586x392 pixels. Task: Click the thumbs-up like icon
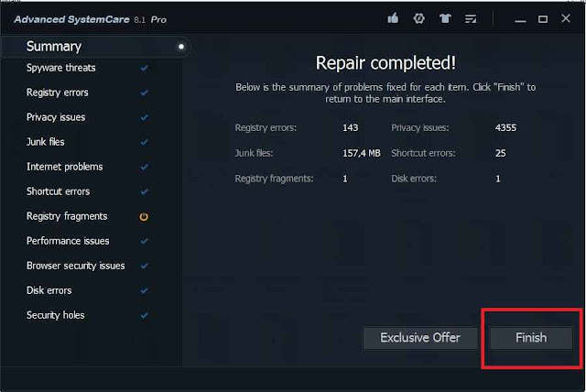(x=393, y=18)
